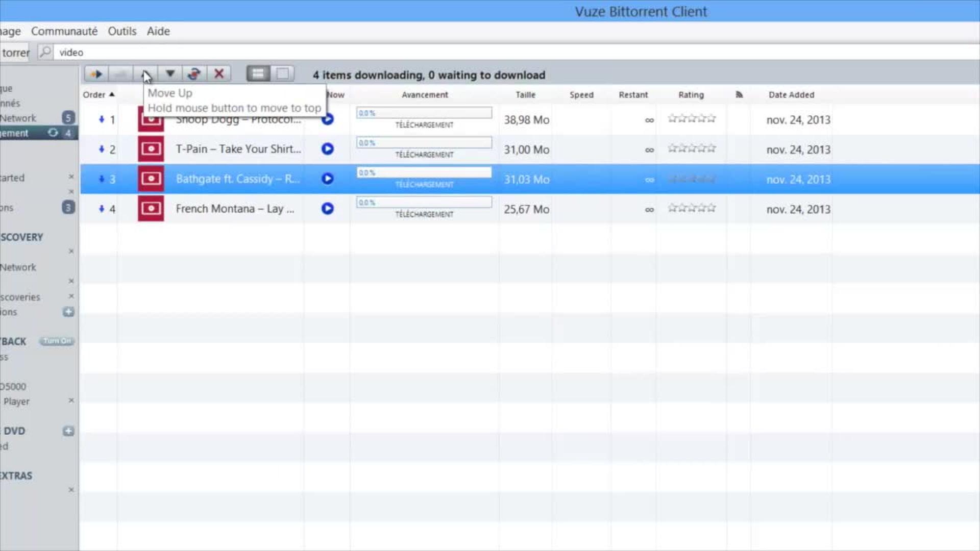Image resolution: width=980 pixels, height=551 pixels.
Task: Click the green play/resume icon for Snoop Dogg
Action: point(327,120)
